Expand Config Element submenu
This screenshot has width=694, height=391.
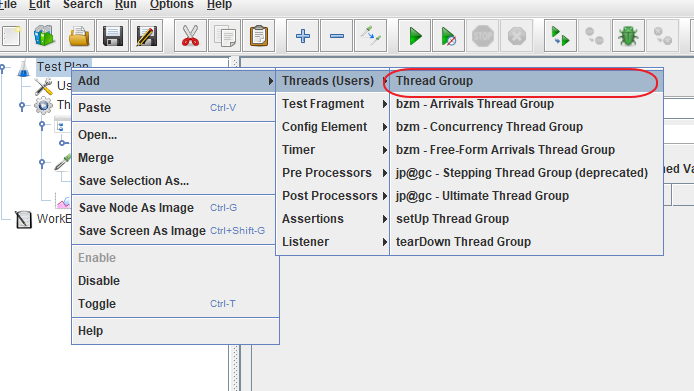click(333, 127)
